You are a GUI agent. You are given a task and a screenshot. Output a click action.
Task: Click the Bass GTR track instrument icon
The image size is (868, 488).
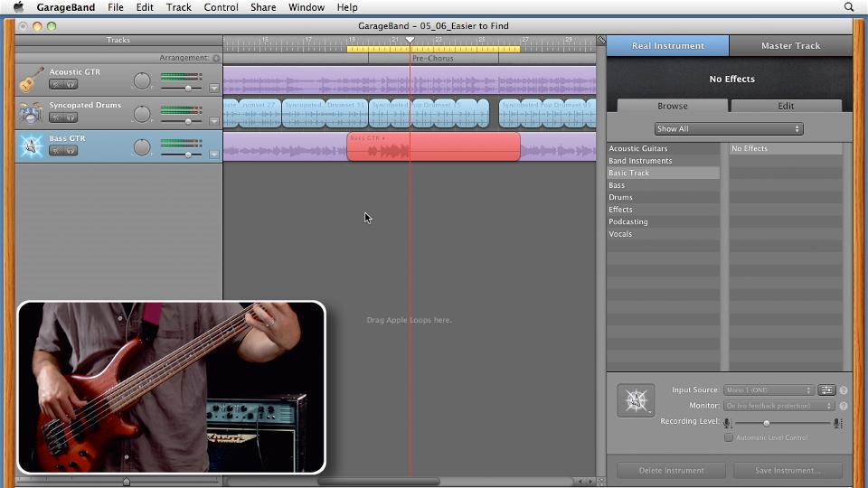pyautogui.click(x=31, y=146)
